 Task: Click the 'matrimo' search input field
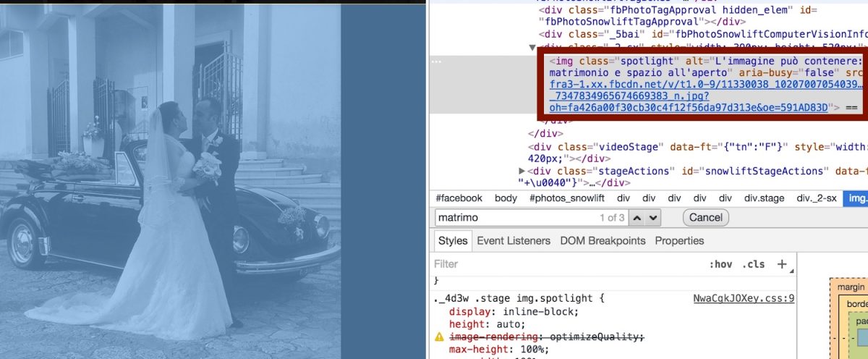[x=514, y=217]
